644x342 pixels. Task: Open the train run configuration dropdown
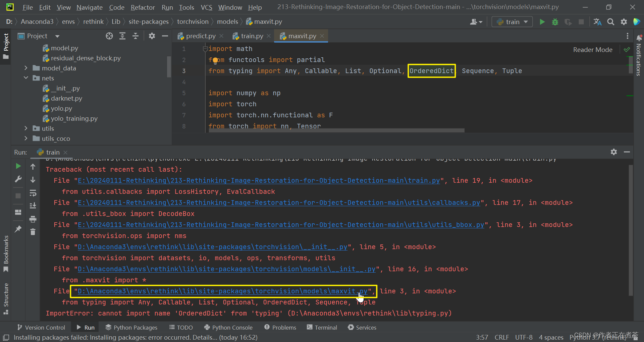tap(512, 21)
